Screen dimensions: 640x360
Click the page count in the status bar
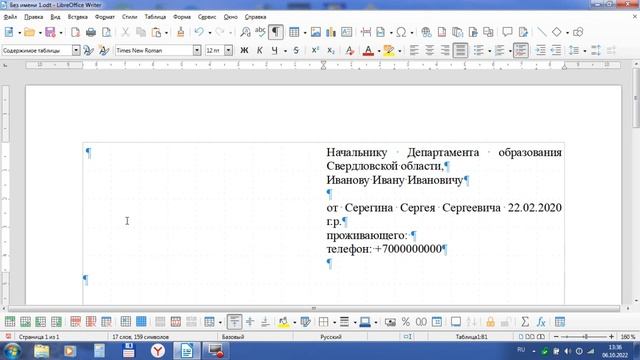[x=39, y=337]
